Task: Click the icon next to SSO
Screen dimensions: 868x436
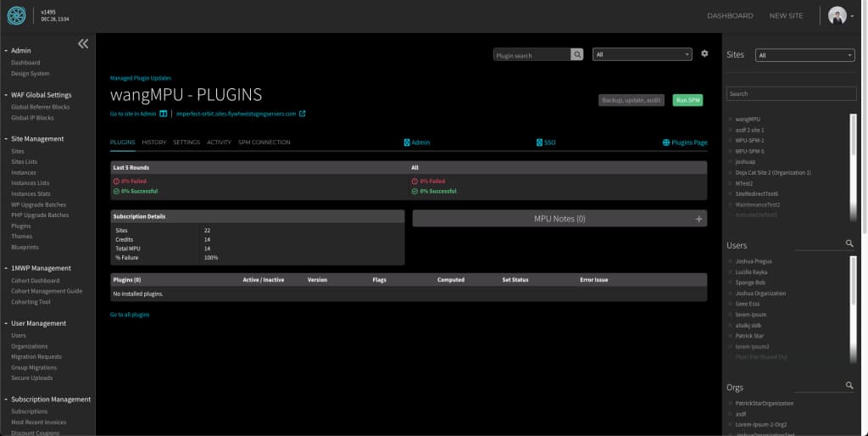Action: tap(539, 143)
